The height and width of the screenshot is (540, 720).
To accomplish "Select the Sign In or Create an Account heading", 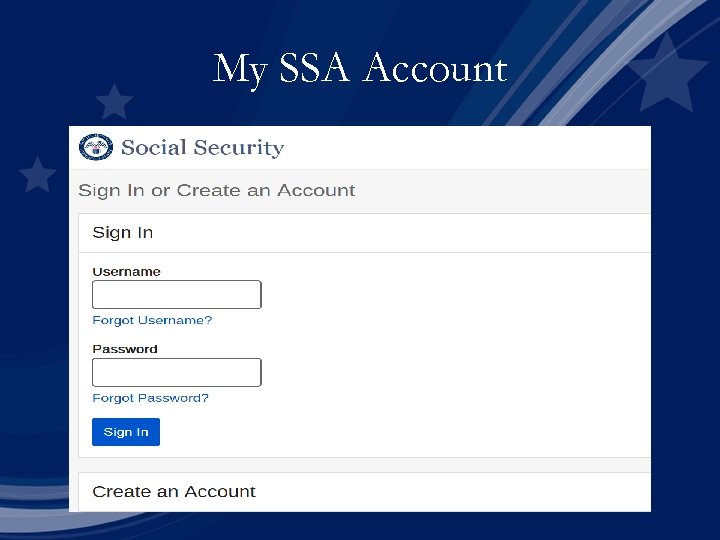I will tap(217, 190).
